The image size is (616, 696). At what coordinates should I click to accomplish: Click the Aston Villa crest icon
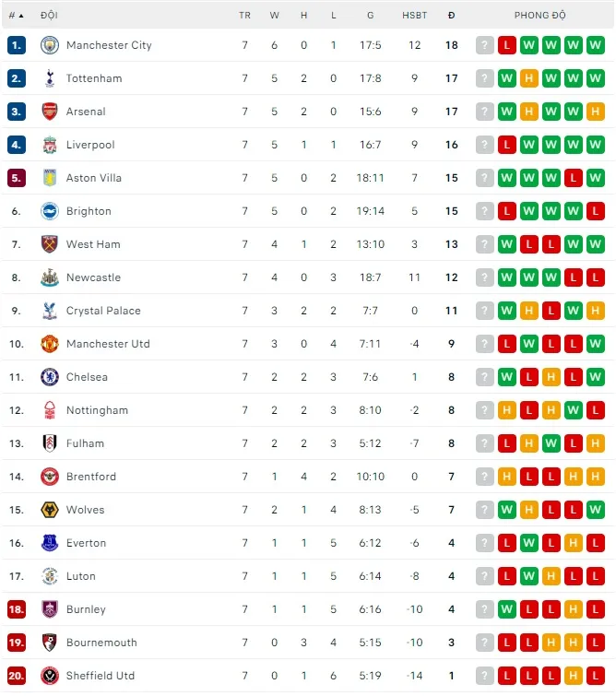(50, 178)
